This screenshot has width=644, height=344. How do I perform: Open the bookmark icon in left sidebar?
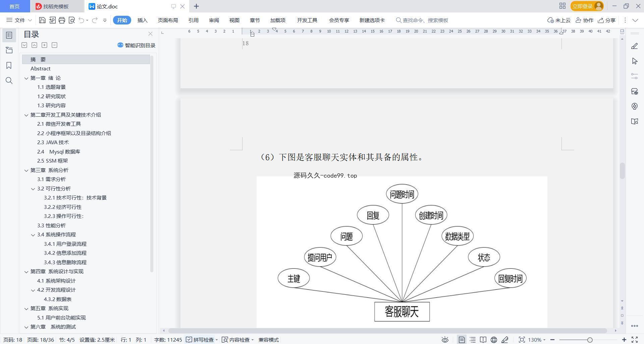[x=9, y=65]
